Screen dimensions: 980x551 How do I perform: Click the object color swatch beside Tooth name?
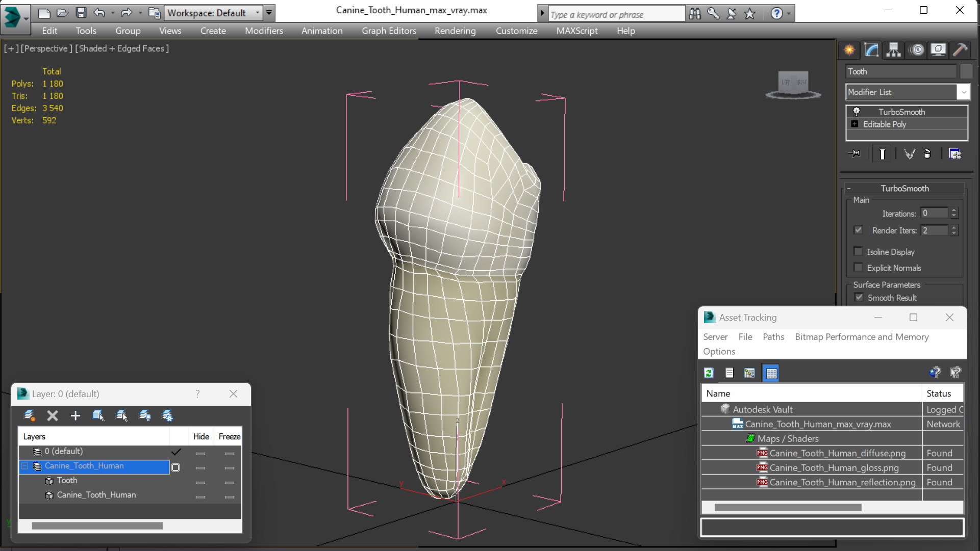966,71
